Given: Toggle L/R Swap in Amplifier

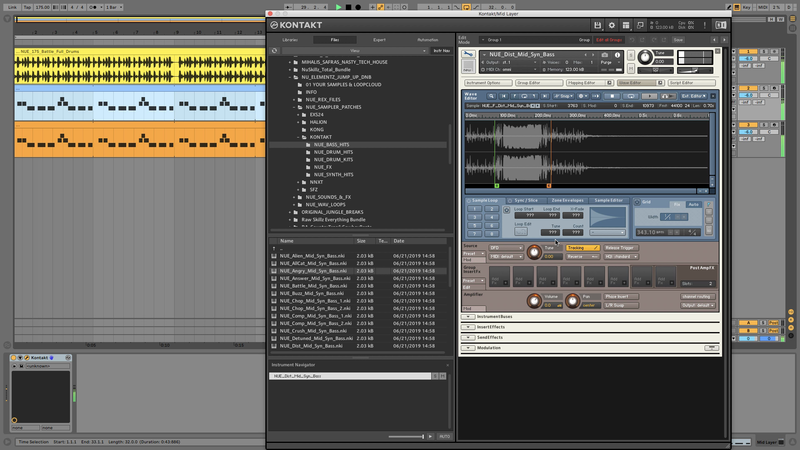Looking at the screenshot, I should [x=620, y=305].
